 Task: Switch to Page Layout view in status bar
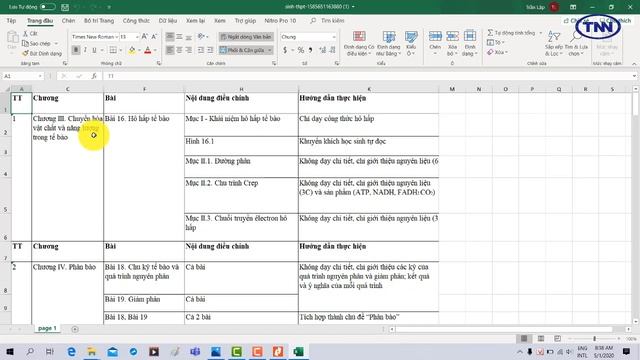click(541, 338)
